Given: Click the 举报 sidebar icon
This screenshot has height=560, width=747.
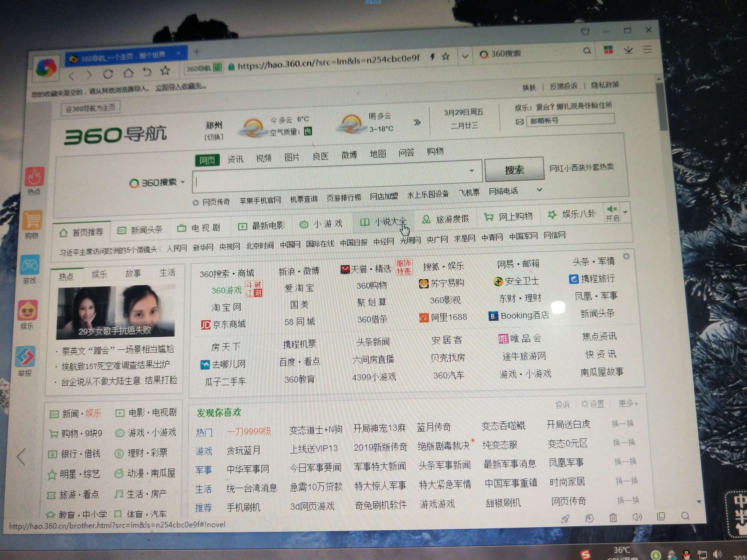Looking at the screenshot, I should (25, 356).
